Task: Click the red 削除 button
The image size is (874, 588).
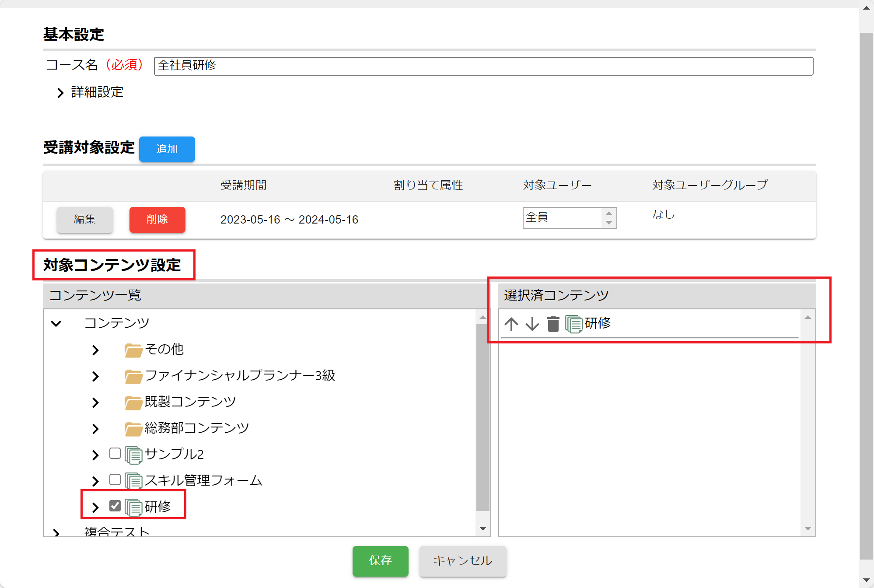Action: tap(157, 219)
